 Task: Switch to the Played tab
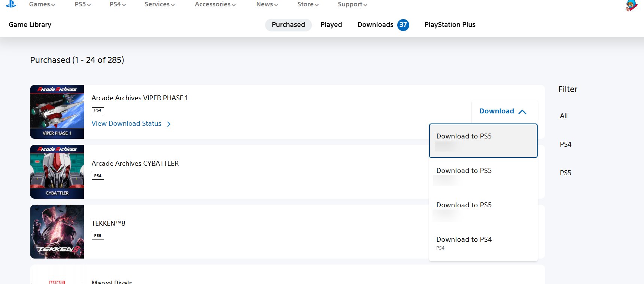pyautogui.click(x=331, y=25)
